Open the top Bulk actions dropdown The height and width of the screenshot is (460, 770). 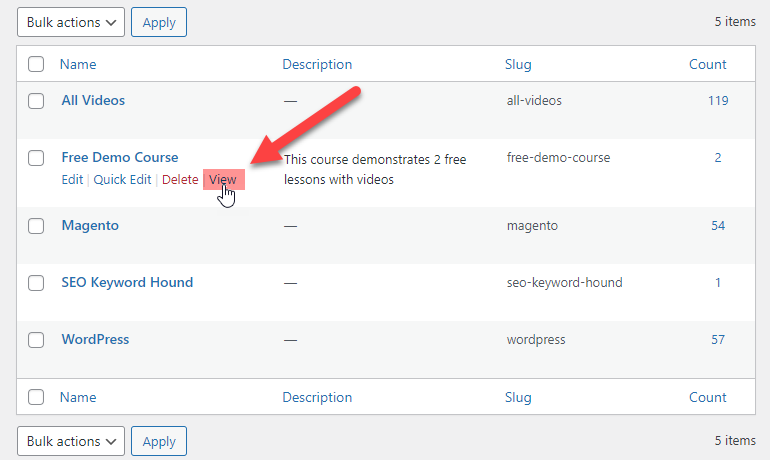(71, 22)
